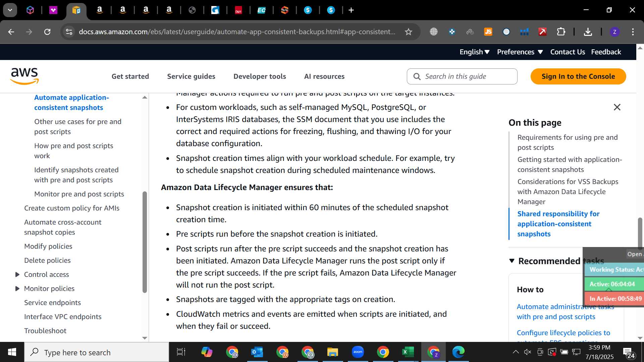Open Create custom policy for AMIs
The width and height of the screenshot is (644, 362).
(72, 208)
